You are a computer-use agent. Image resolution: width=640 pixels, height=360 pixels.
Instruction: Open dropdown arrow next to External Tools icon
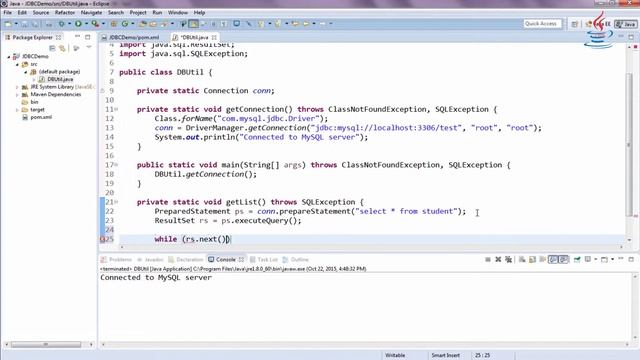click(x=103, y=24)
